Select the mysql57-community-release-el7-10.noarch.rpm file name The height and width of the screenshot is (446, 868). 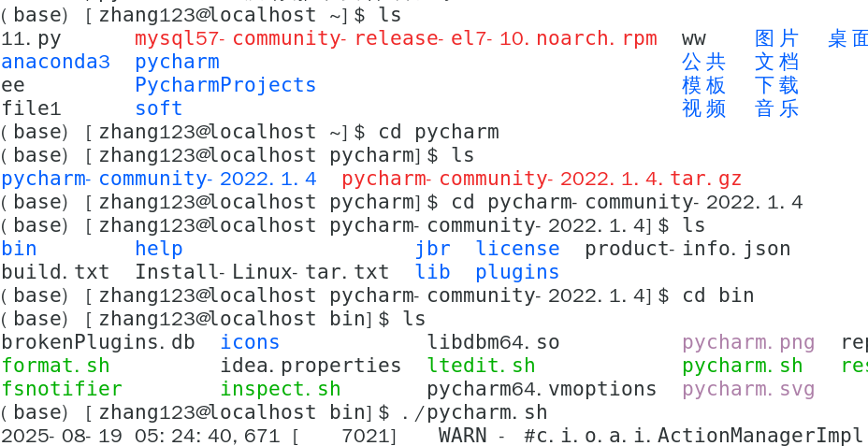(x=397, y=39)
